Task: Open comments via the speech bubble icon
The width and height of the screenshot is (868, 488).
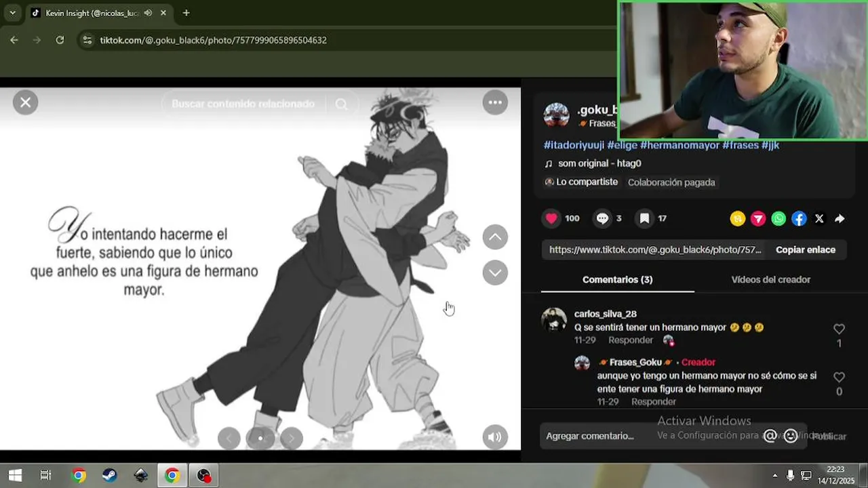Action: pos(602,218)
